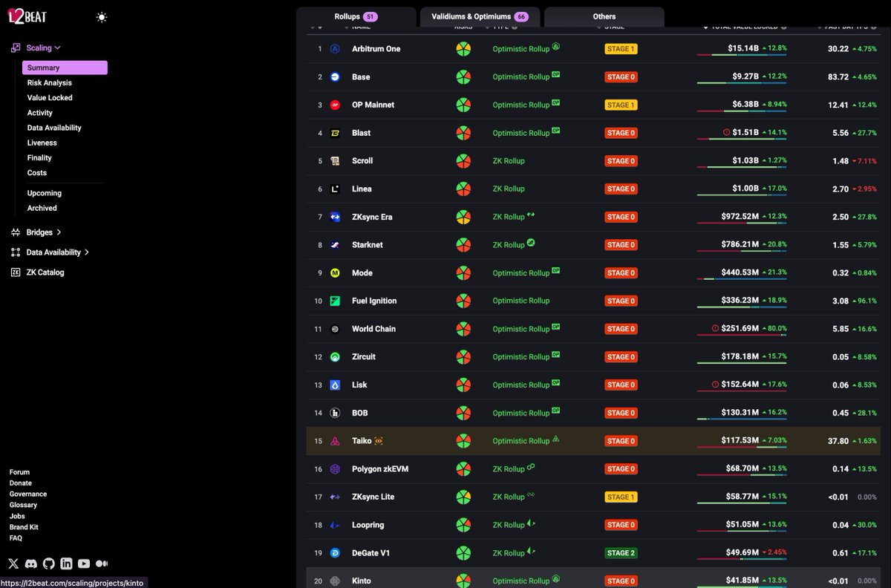The image size is (891, 588).
Task: Open the GitHub icon link
Action: [49, 564]
